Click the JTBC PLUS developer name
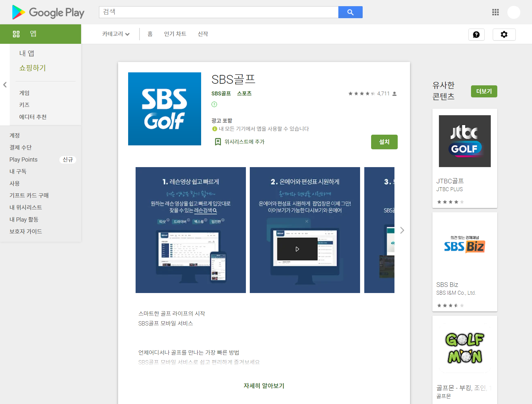 coord(449,189)
